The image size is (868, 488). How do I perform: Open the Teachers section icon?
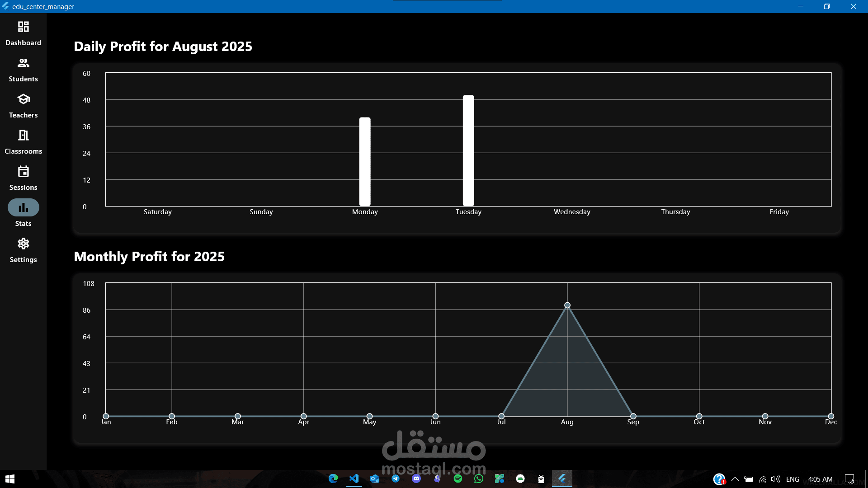23,99
